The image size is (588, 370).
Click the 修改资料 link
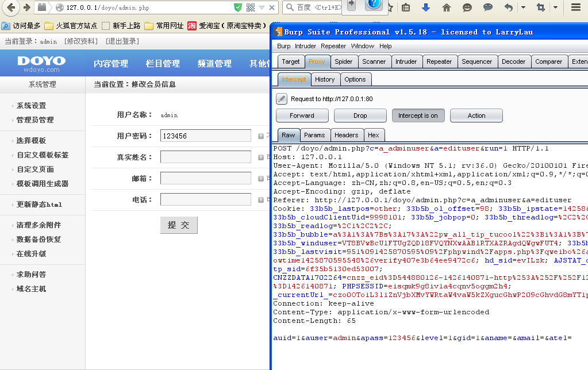[x=81, y=41]
